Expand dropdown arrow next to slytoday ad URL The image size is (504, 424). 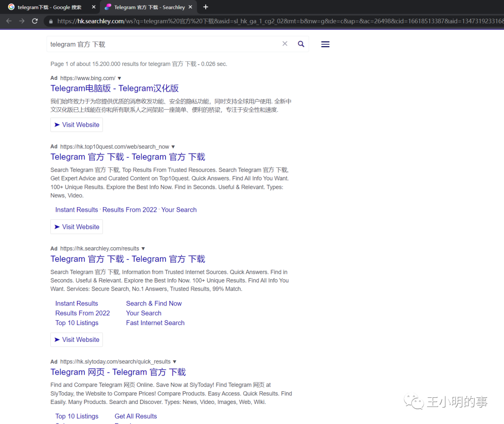175,361
